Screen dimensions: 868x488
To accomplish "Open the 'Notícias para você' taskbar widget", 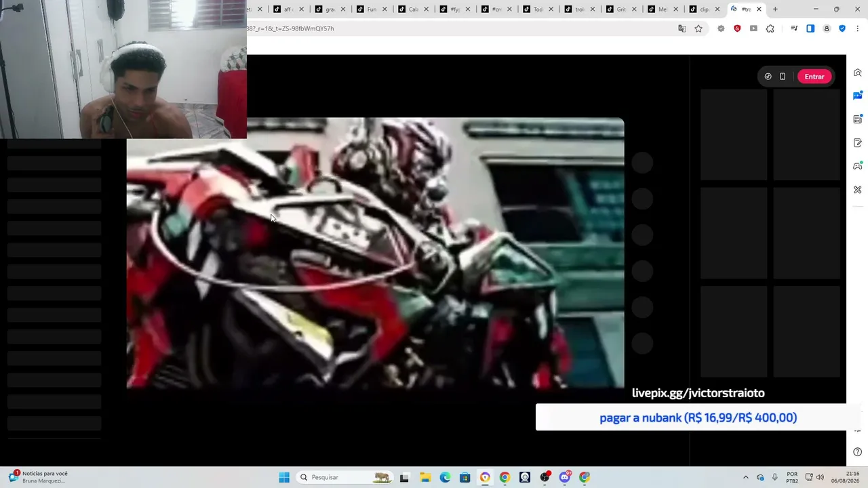I will tap(39, 477).
